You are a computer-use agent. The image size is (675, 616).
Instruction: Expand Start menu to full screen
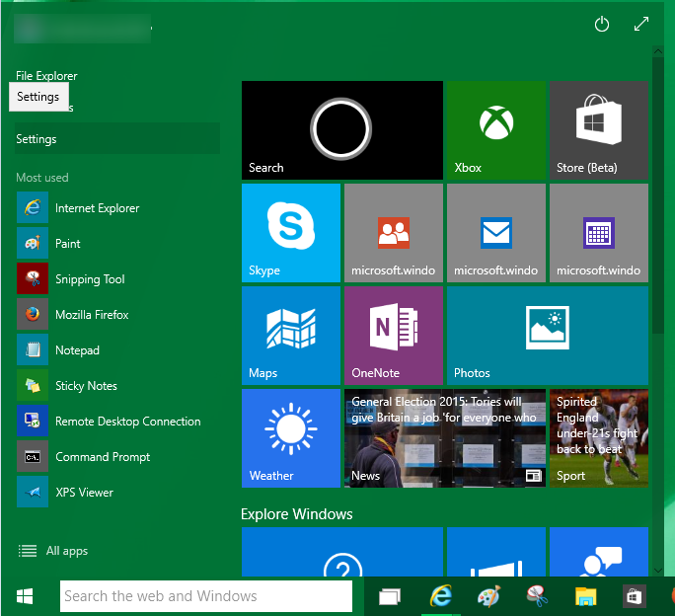pyautogui.click(x=641, y=24)
